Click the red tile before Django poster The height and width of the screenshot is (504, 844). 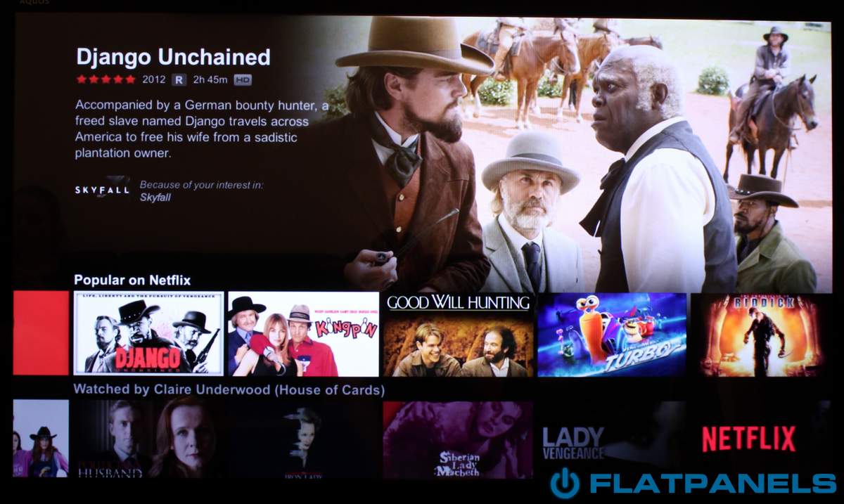point(41,333)
